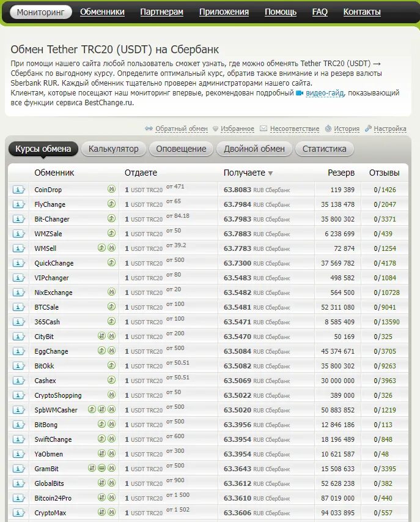The width and height of the screenshot is (420, 522).
Task: Open the Приложения menu item
Action: click(x=224, y=12)
